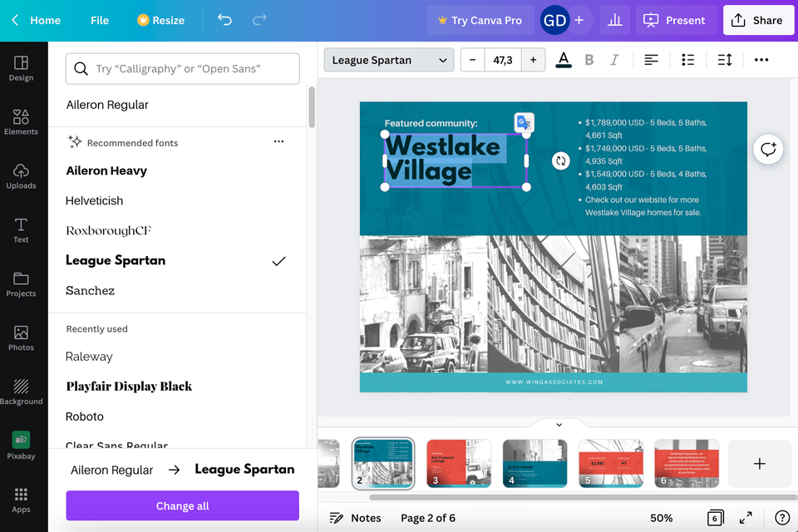The width and height of the screenshot is (798, 532).
Task: Decrease font size with minus
Action: pos(472,60)
